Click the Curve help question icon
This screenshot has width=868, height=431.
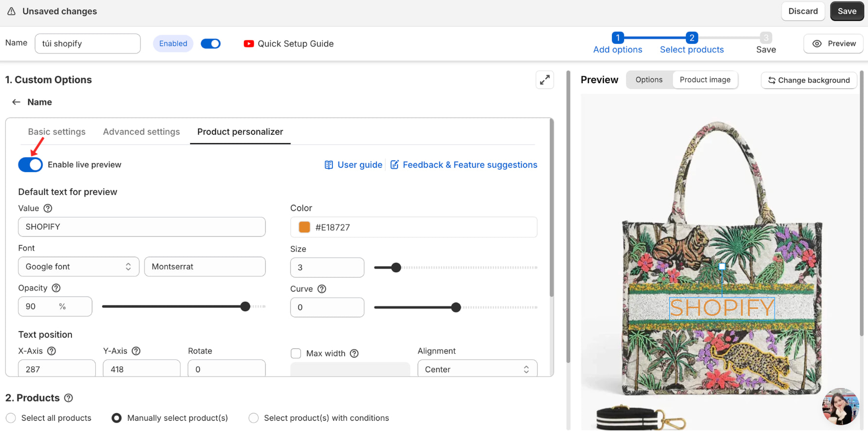click(322, 289)
